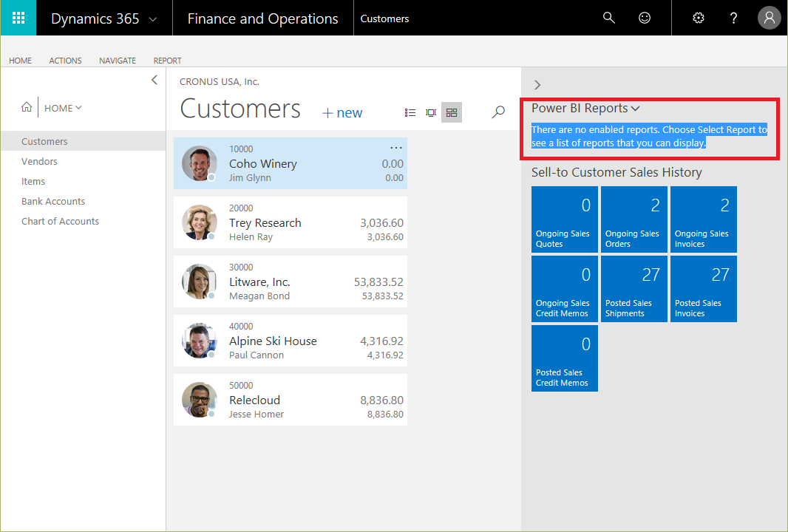Click customer number 20000
The width and height of the screenshot is (788, 532).
[241, 208]
